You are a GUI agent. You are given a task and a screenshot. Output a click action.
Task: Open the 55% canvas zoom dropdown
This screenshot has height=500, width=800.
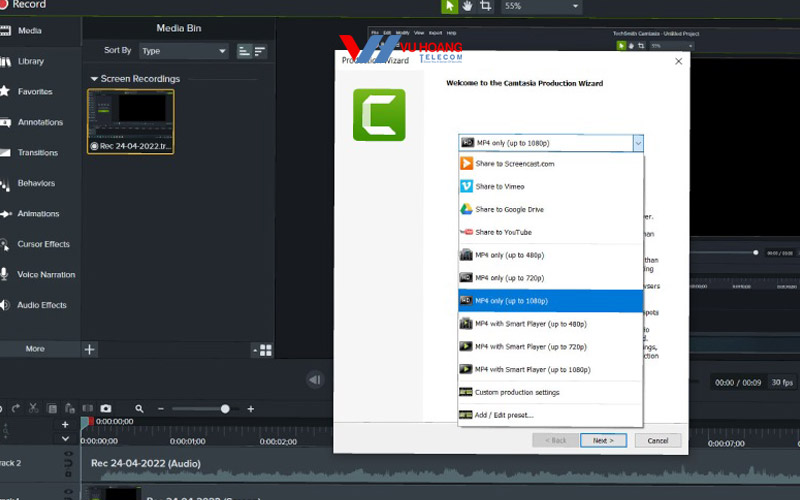540,6
